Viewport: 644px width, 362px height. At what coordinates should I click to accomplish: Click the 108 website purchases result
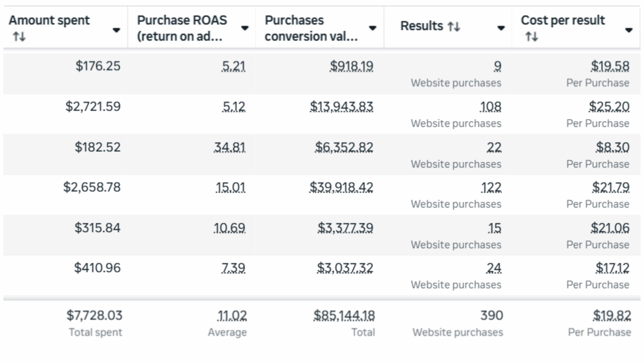(490, 107)
